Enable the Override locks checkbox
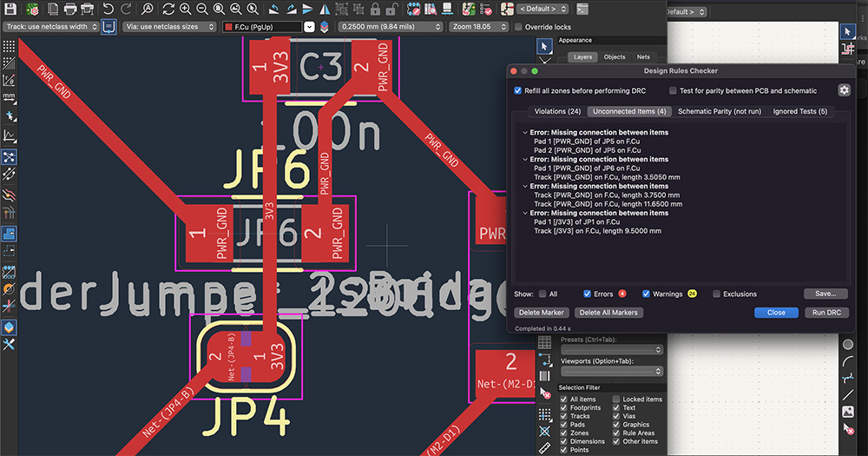The height and width of the screenshot is (456, 868). tap(518, 27)
